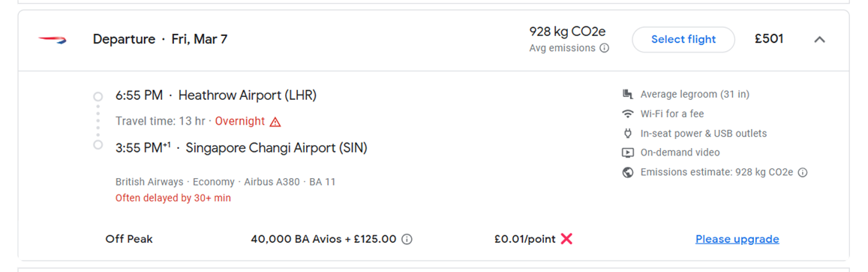This screenshot has width=868, height=272.
Task: Click the in-seat power plug icon
Action: pos(627,134)
